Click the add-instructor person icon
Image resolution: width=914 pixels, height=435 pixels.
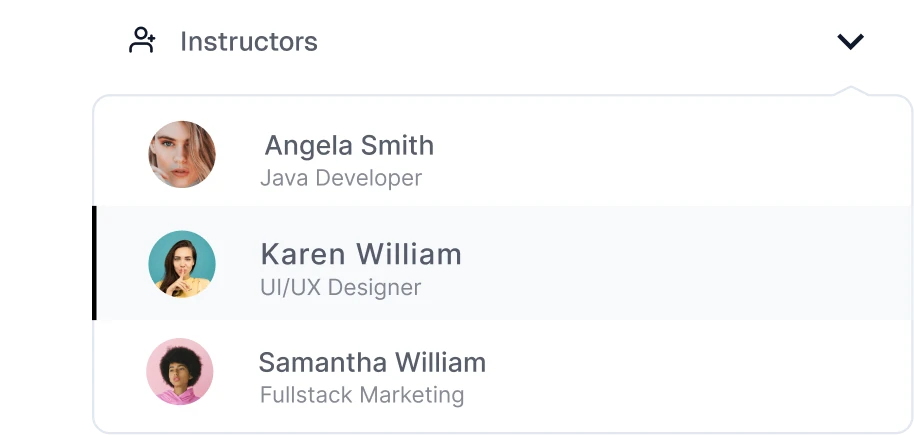[143, 41]
